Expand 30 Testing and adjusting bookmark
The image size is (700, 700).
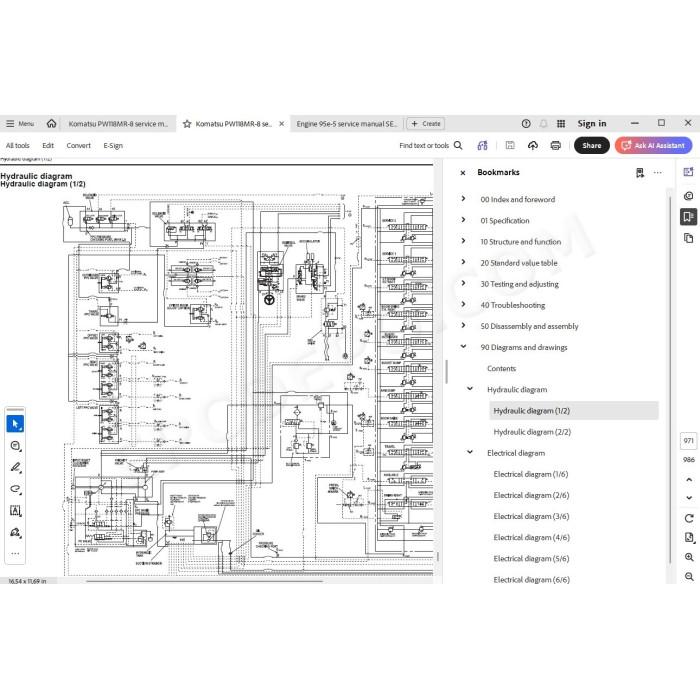pyautogui.click(x=463, y=283)
